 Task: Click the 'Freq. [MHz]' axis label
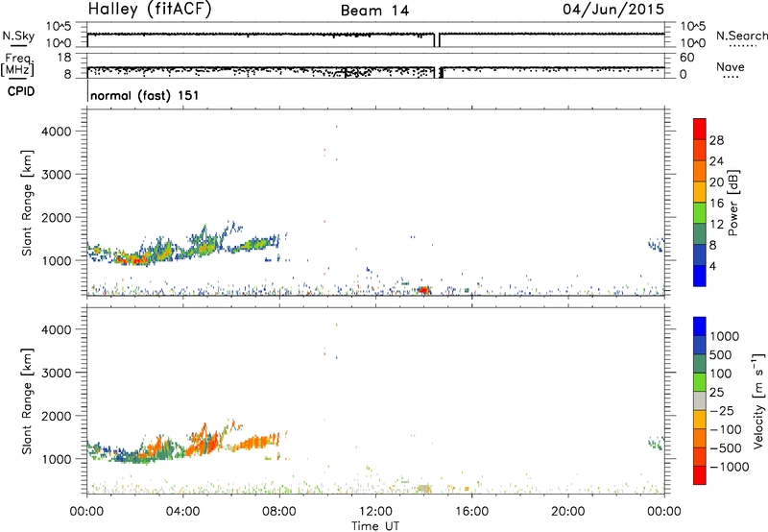pos(17,65)
